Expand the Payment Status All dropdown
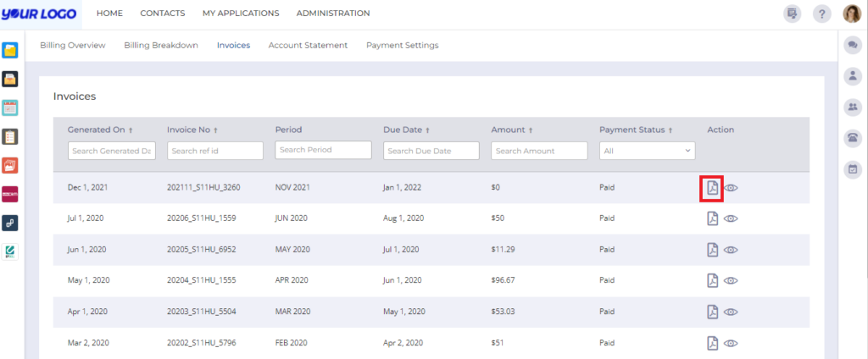The height and width of the screenshot is (359, 868). point(647,151)
